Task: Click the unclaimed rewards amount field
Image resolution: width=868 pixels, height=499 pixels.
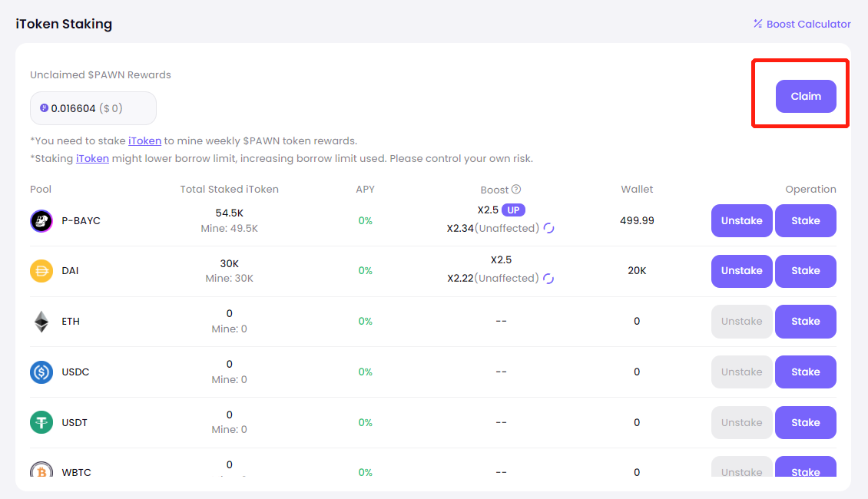Action: tap(93, 108)
